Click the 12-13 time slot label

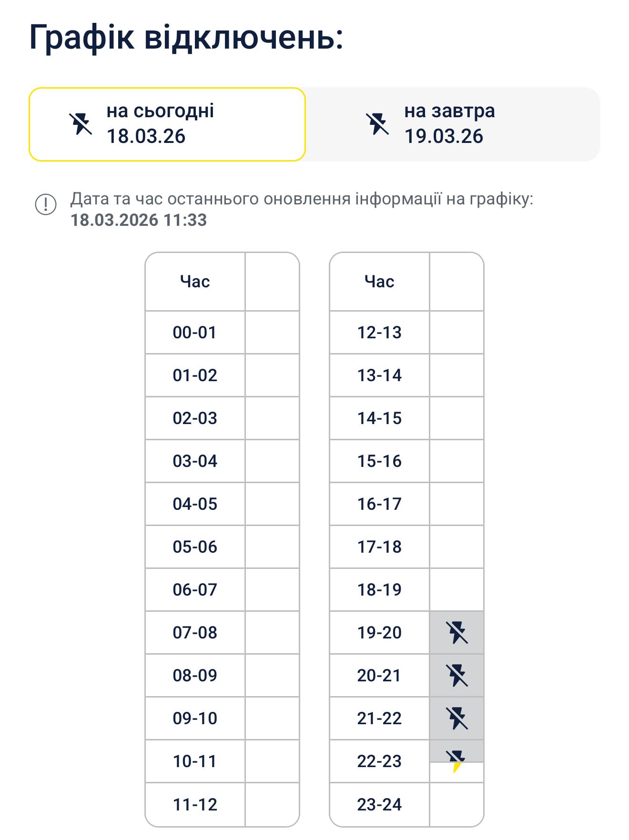(379, 333)
